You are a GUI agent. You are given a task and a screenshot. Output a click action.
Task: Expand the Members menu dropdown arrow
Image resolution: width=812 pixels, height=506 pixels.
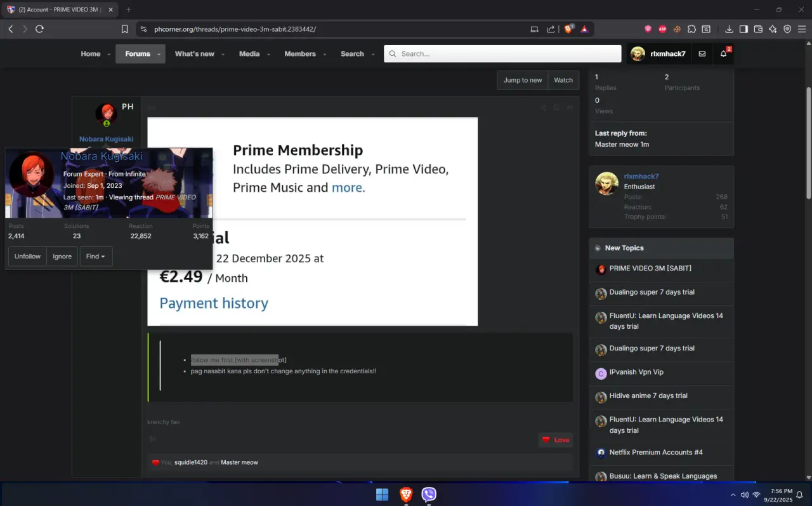(x=325, y=55)
